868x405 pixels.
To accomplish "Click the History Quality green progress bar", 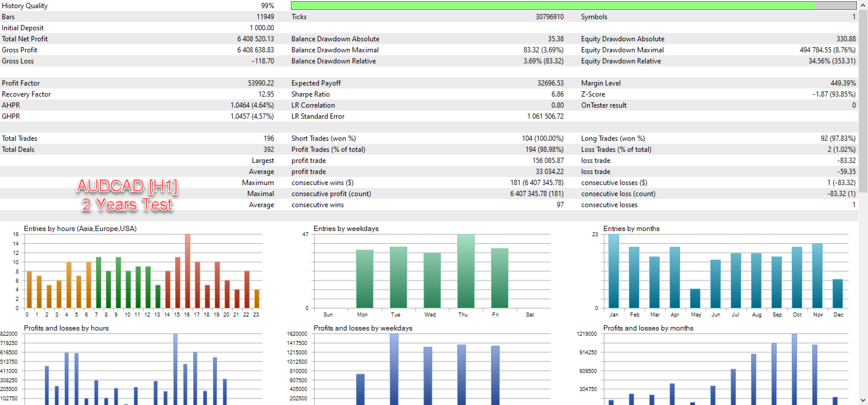I will click(x=574, y=6).
